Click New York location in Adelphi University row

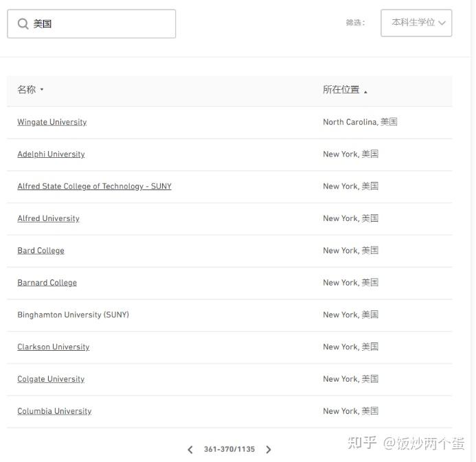click(350, 154)
